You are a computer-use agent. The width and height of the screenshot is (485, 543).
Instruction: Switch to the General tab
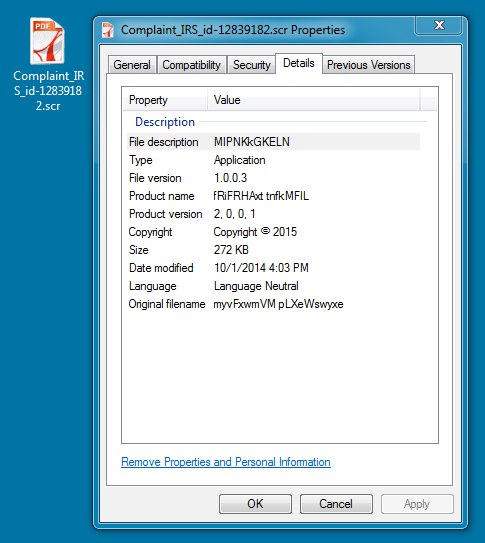tap(132, 65)
